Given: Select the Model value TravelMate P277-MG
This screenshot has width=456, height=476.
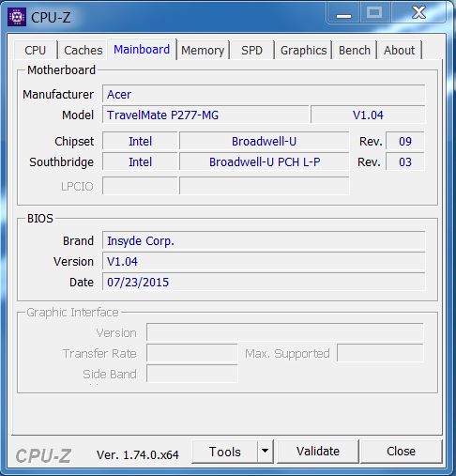Looking at the screenshot, I should pos(205,115).
